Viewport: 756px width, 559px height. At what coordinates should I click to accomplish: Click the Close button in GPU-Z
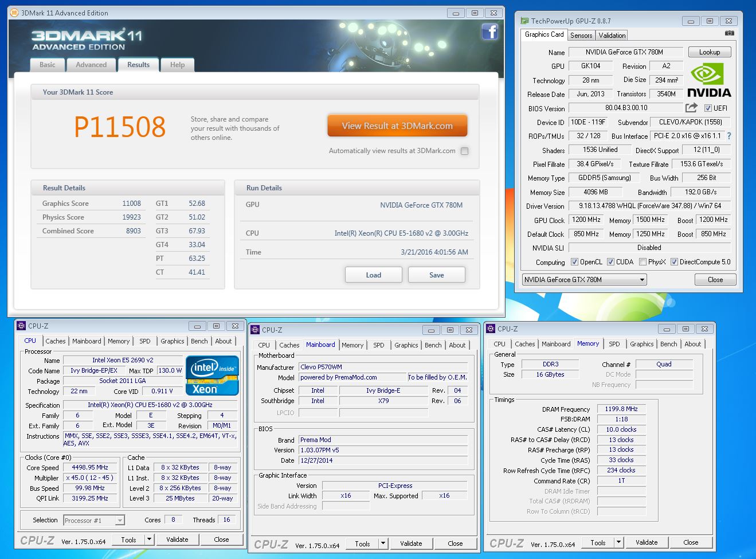pyautogui.click(x=715, y=280)
